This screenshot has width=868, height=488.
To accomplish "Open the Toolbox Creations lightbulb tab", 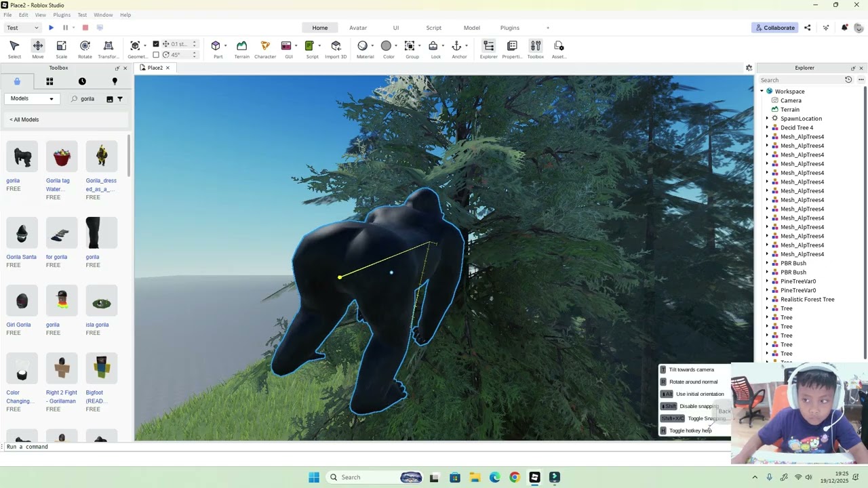I will 115,81.
